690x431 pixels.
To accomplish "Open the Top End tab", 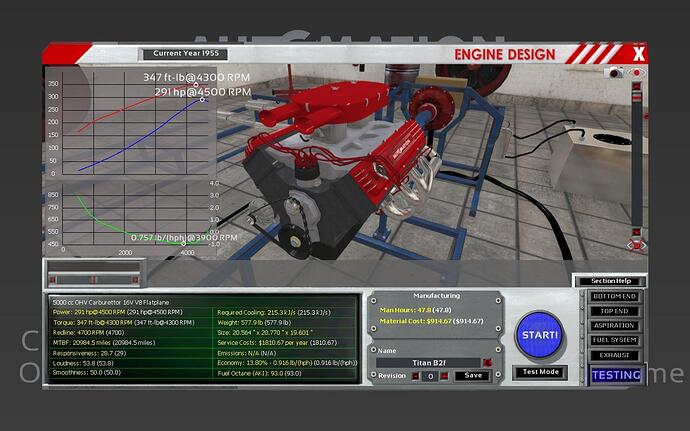I will click(614, 311).
